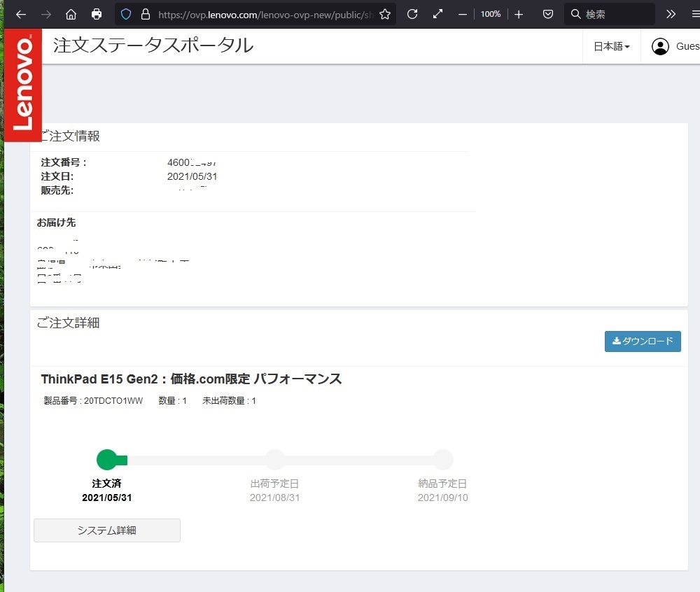700x592 pixels.
Task: Open the browser home page
Action: [x=71, y=14]
